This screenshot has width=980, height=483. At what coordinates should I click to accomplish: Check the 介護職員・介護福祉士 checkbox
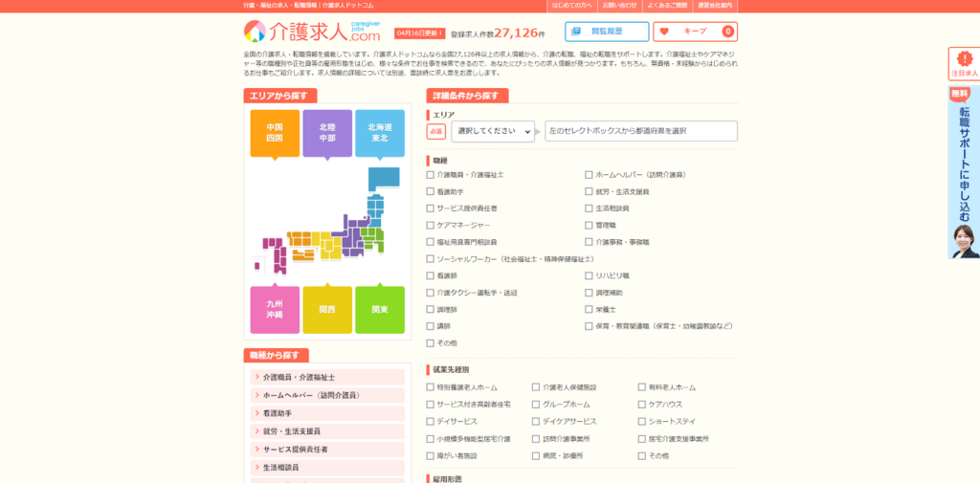(x=431, y=175)
